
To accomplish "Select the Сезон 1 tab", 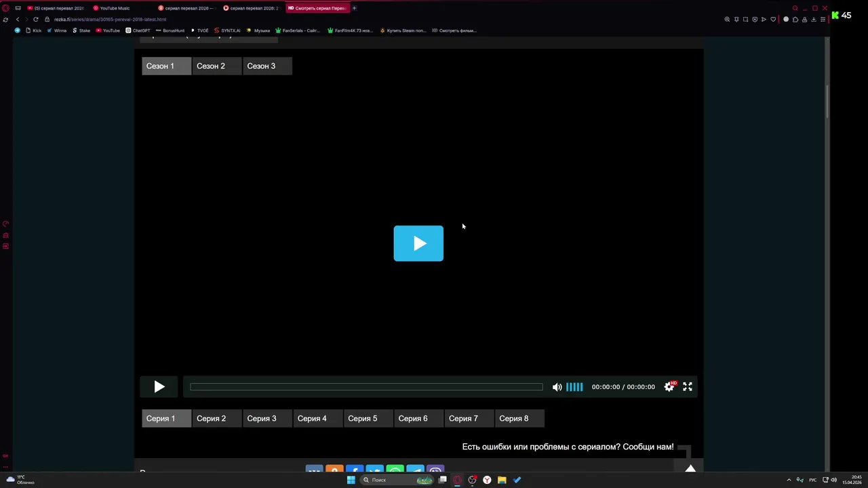I will point(167,66).
